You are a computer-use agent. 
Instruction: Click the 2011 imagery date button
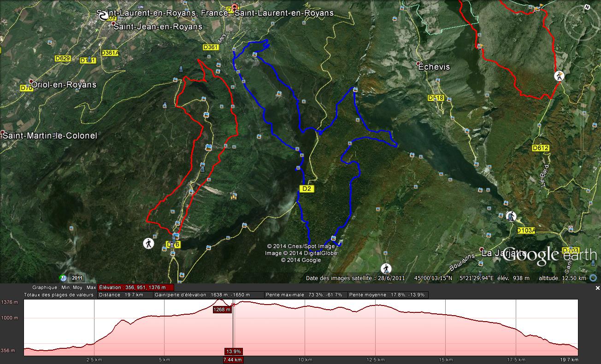77,278
